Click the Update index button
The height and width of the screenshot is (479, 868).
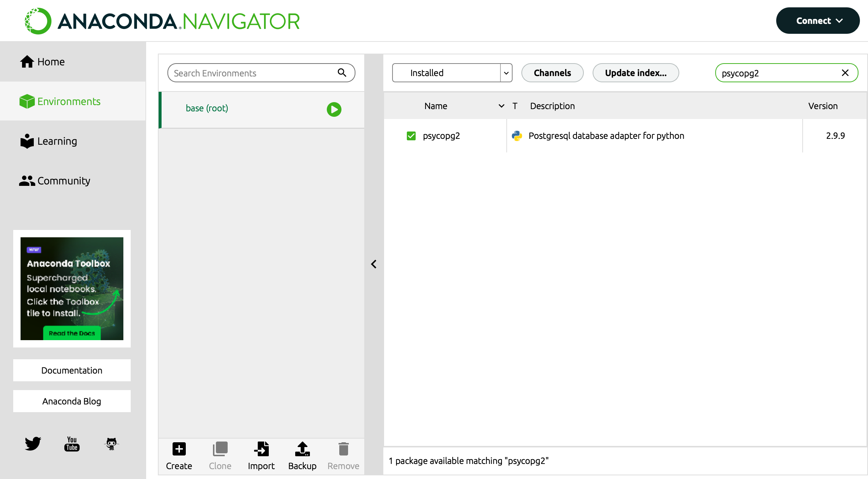point(636,73)
